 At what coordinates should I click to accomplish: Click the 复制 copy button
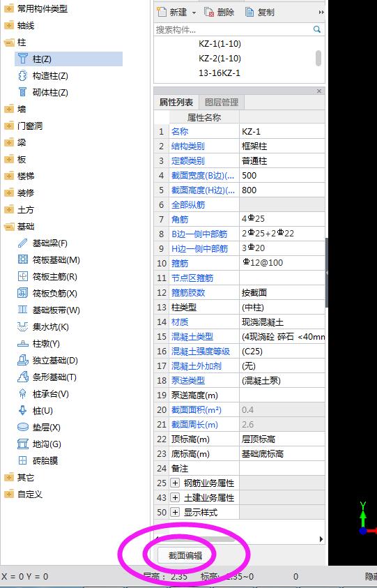point(260,12)
